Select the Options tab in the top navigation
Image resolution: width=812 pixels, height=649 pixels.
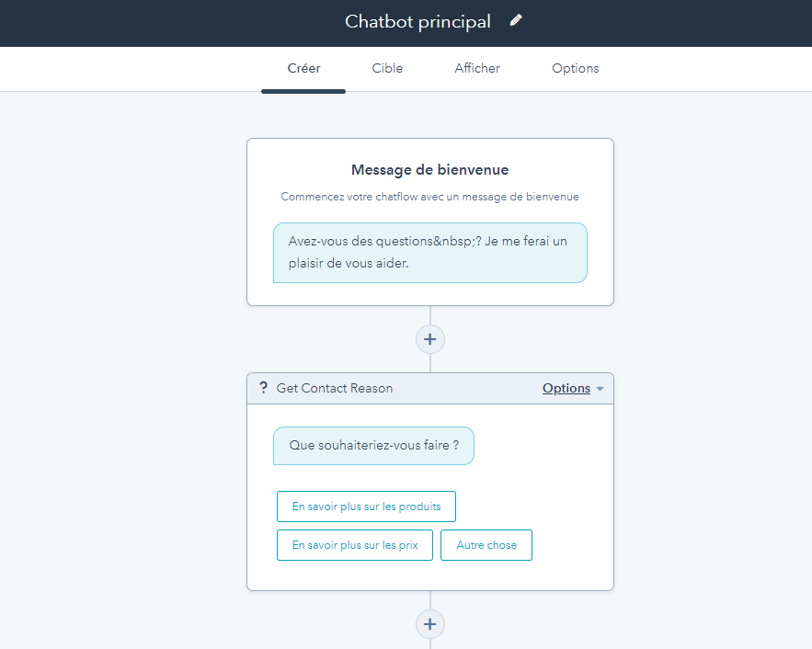click(x=575, y=68)
